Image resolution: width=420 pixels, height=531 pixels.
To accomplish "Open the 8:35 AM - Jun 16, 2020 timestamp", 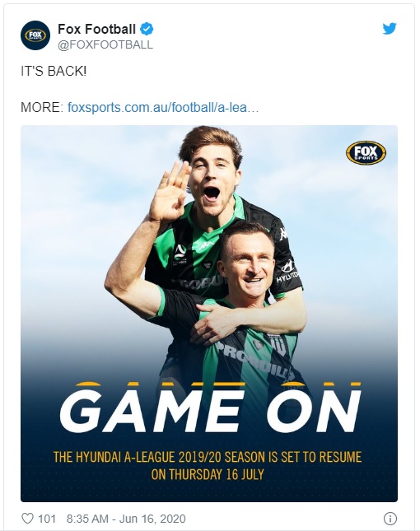I will click(x=126, y=519).
